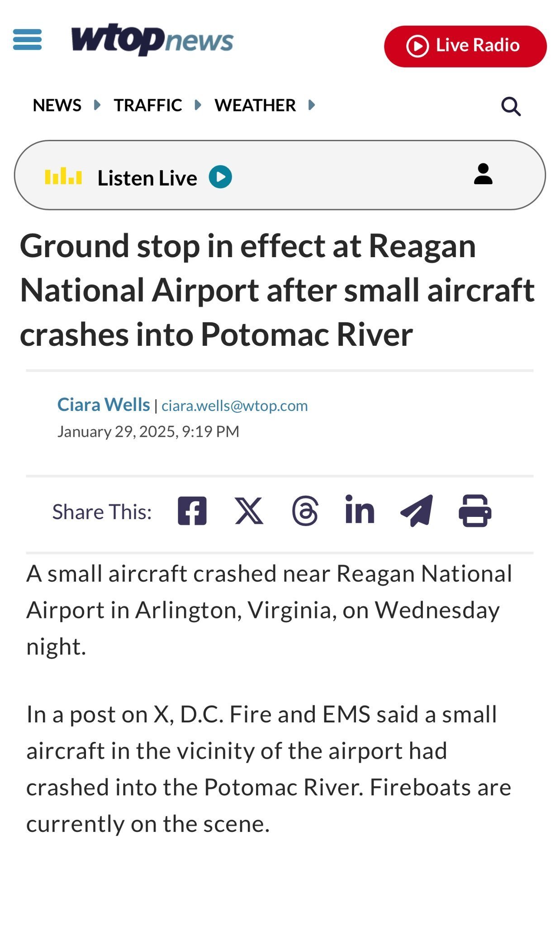Expand the arrow next to TRAFFIC
Screen dimensions: 560x927
[198, 105]
